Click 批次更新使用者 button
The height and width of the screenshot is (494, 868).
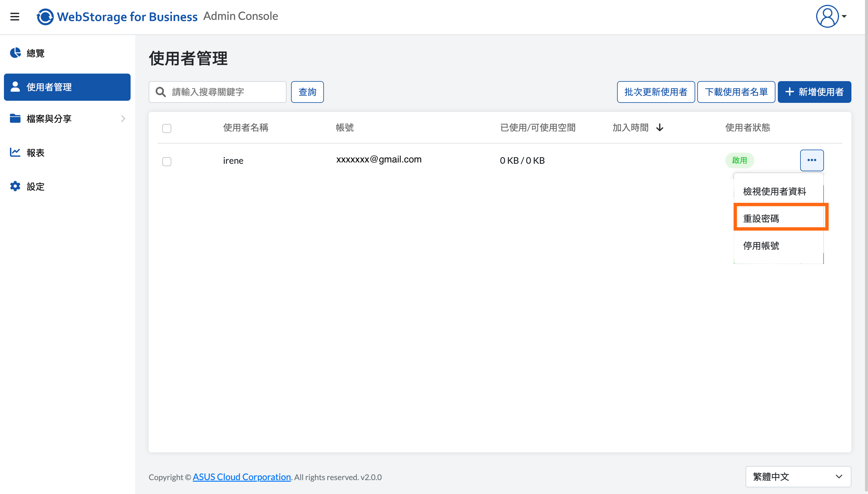click(x=656, y=92)
